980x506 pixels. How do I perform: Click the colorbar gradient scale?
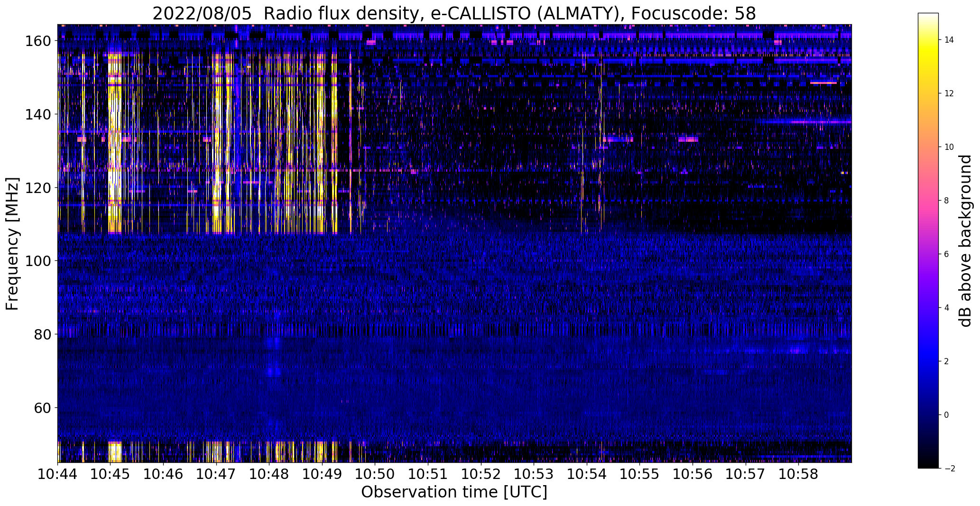[928, 240]
